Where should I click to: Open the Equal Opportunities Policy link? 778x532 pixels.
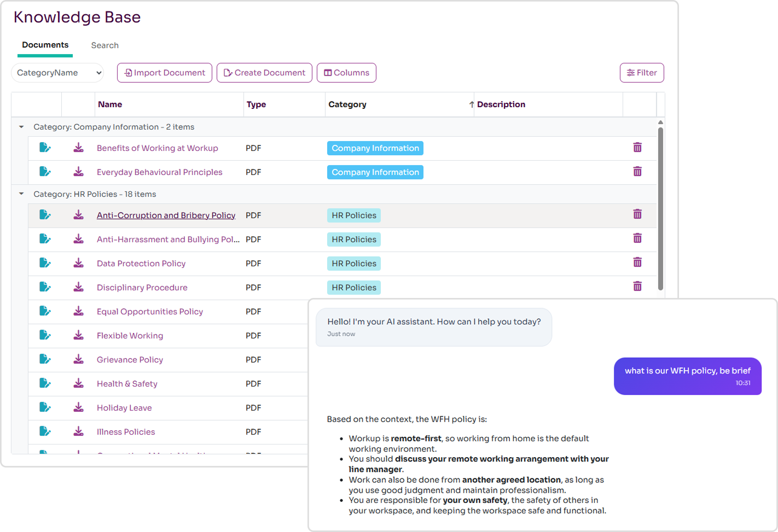pos(150,312)
